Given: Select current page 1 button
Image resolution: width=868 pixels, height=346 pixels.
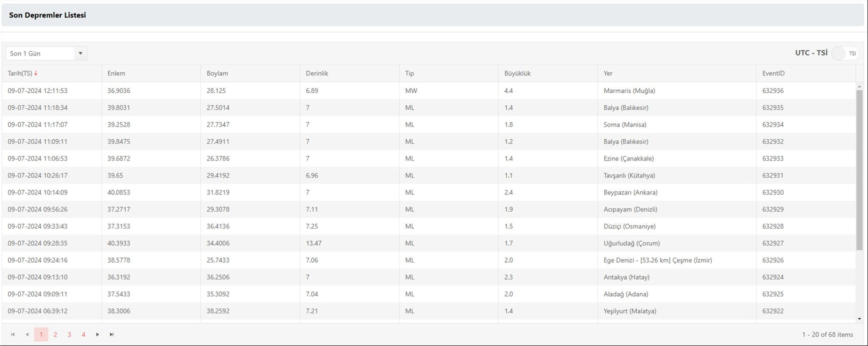Looking at the screenshot, I should point(41,334).
